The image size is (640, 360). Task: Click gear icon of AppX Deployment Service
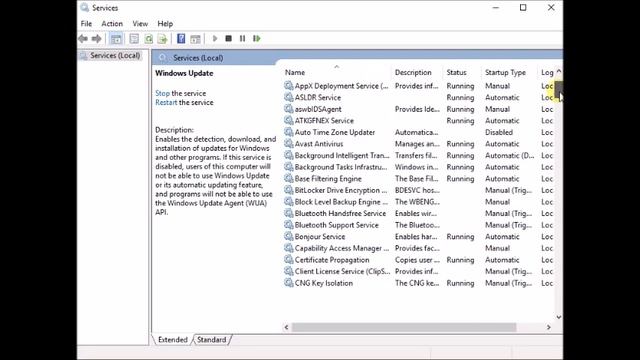tap(289, 86)
